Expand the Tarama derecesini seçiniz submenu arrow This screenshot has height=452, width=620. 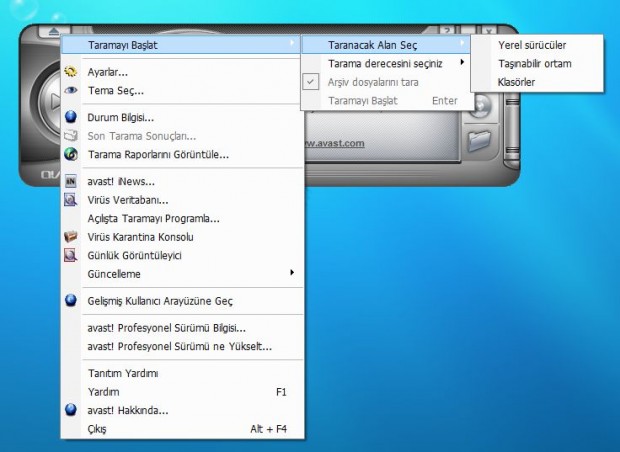coord(462,62)
